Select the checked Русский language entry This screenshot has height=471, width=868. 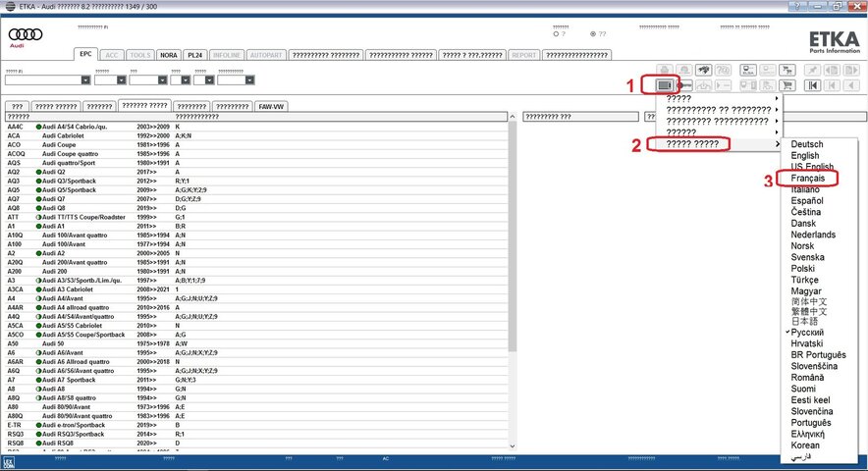pos(807,332)
